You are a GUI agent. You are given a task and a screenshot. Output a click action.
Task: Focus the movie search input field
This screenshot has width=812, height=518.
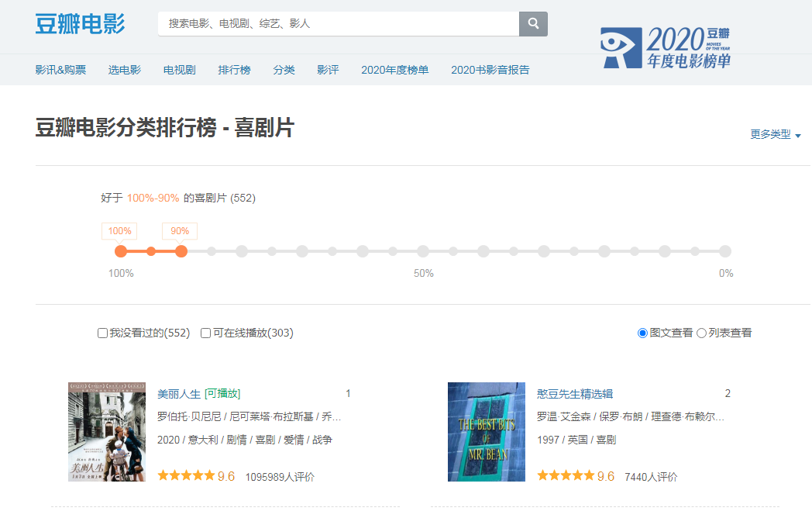[339, 24]
